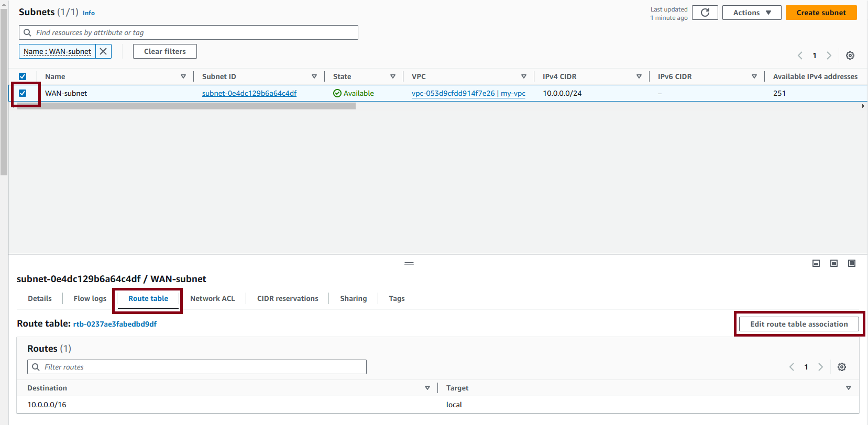This screenshot has height=425, width=868.
Task: Click the 10.0.0.0/16 destination cell
Action: click(x=47, y=405)
